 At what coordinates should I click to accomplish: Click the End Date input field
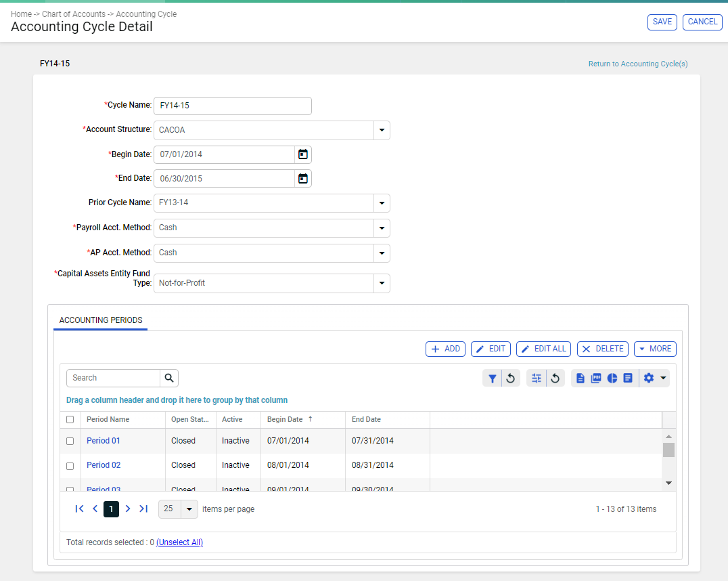(224, 179)
